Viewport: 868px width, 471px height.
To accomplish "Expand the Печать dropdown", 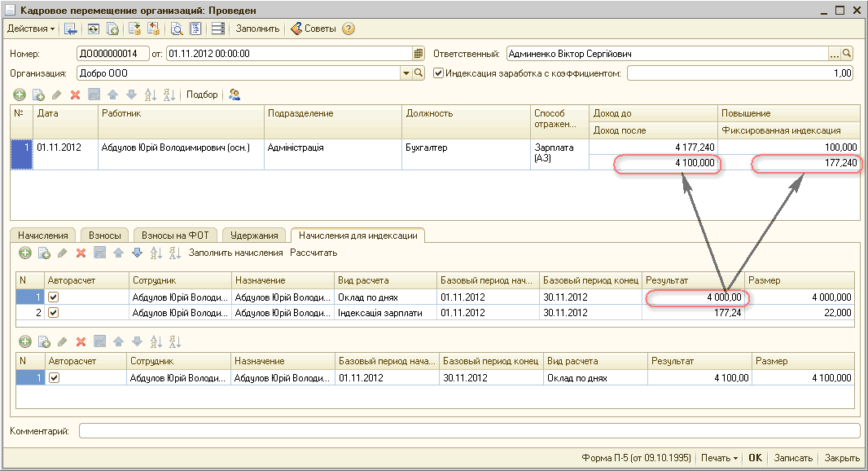I will (x=719, y=458).
